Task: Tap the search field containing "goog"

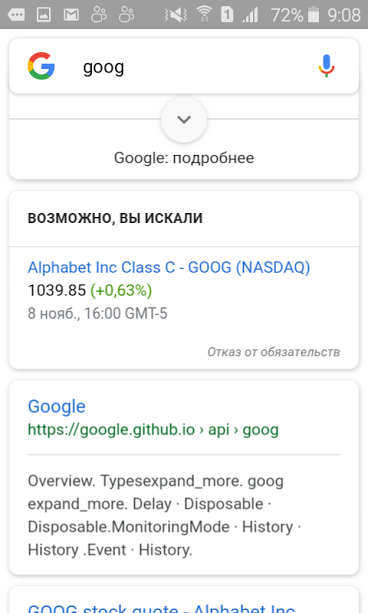Action: pos(184,66)
